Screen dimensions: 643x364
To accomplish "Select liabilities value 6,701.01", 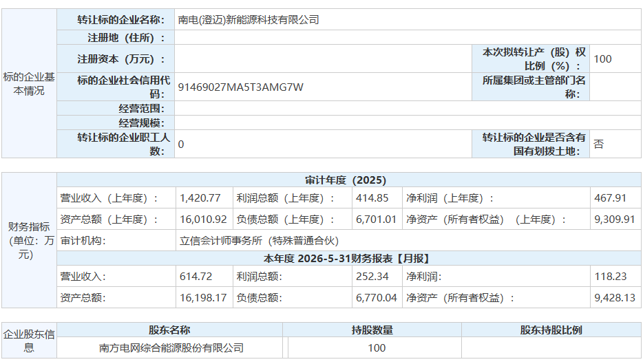I will tap(376, 220).
